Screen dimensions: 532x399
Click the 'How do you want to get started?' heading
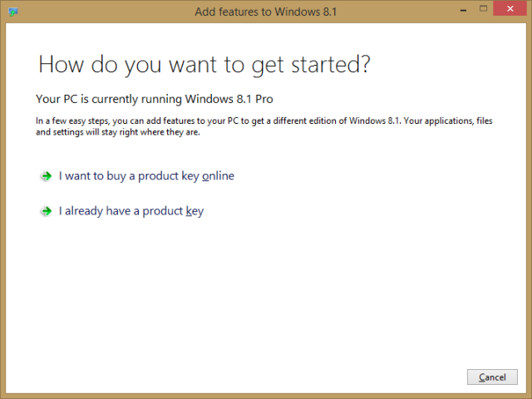(204, 65)
